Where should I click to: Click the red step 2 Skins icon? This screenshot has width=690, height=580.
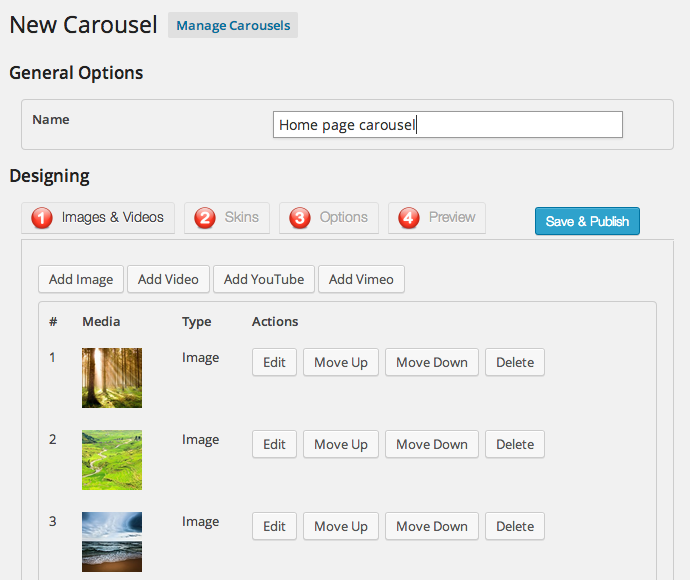coord(204,218)
